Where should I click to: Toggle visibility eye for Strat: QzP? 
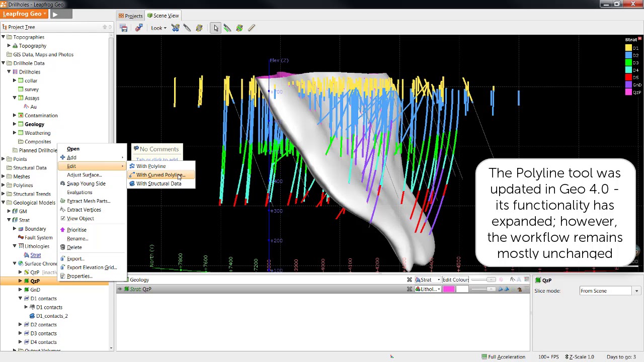coord(120,289)
